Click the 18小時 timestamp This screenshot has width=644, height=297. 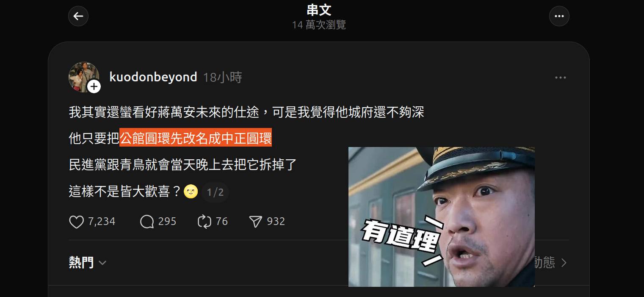tap(222, 78)
